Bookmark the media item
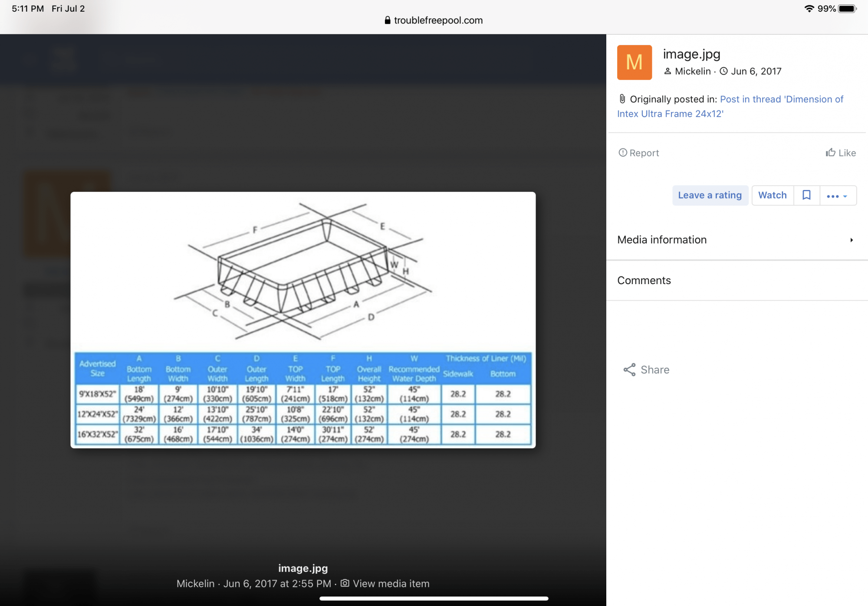868x606 pixels. 806,195
